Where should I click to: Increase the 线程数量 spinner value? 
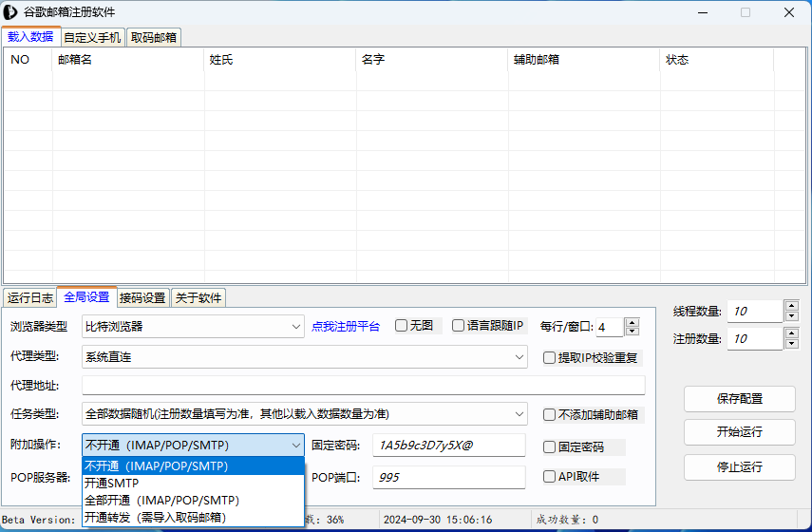pyautogui.click(x=791, y=306)
